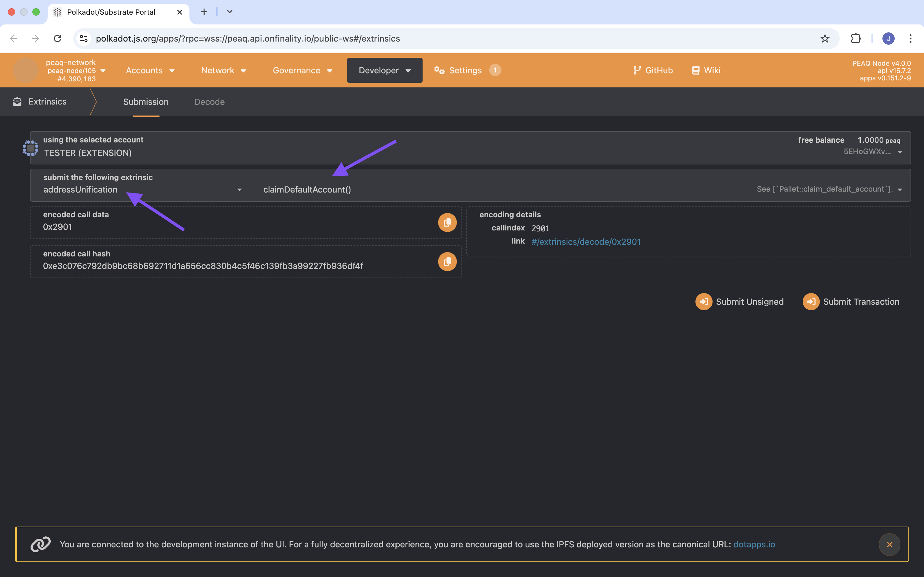
Task: Open browser extensions puzzle icon
Action: click(x=856, y=39)
